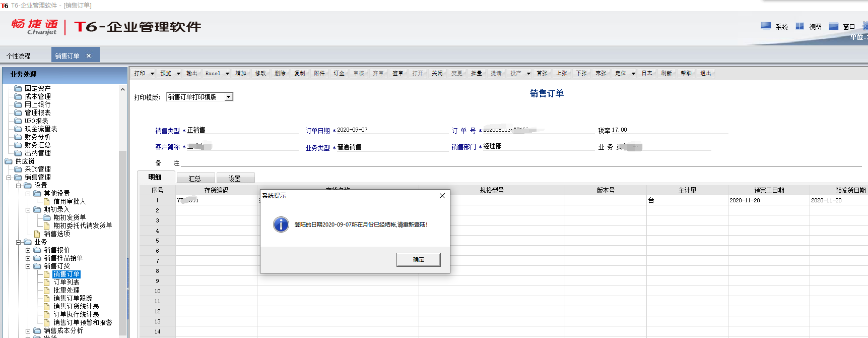
Task: Click 增加 toolbar button
Action: [241, 73]
